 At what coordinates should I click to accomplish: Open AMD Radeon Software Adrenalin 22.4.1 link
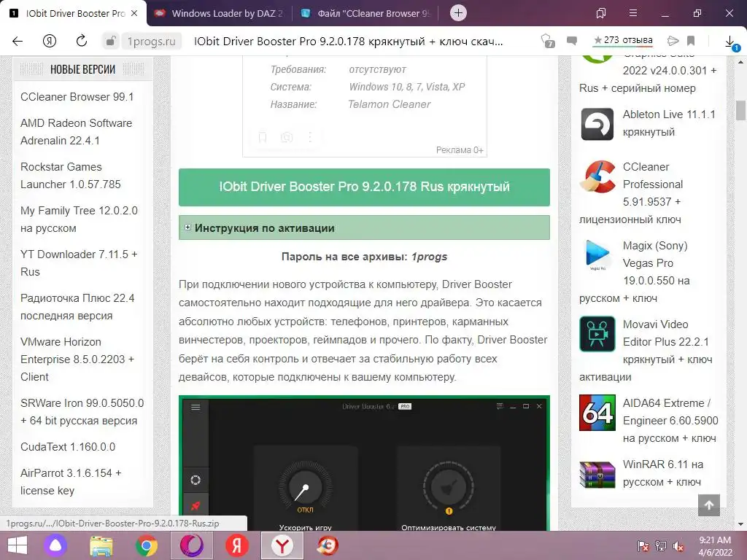coord(76,131)
